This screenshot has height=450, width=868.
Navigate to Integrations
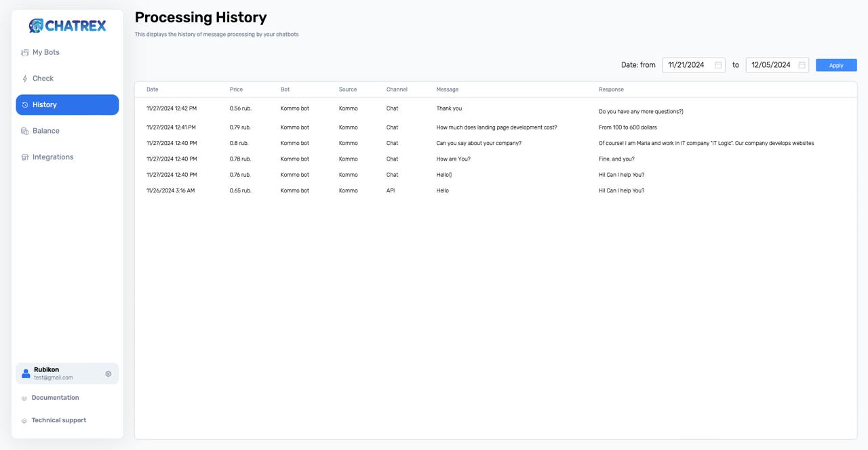67,157
